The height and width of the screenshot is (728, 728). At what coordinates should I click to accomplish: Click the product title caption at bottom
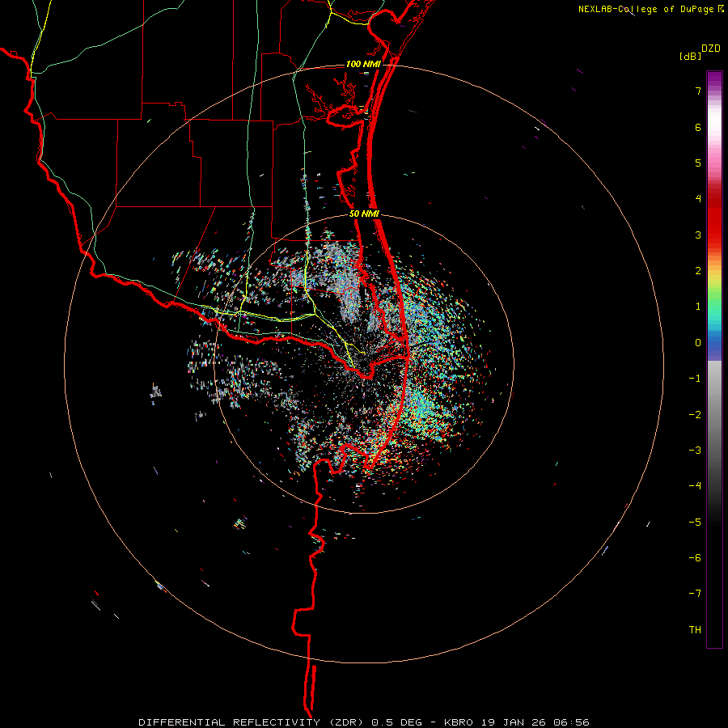click(x=364, y=722)
